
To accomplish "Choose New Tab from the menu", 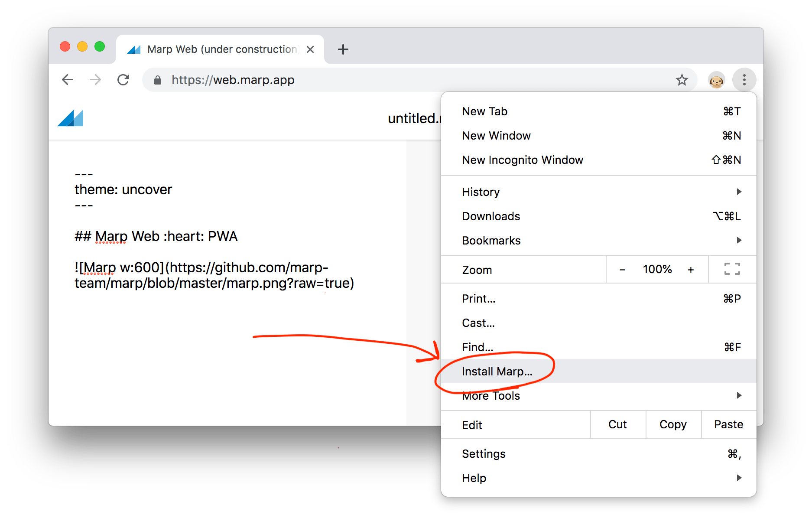I will point(598,111).
